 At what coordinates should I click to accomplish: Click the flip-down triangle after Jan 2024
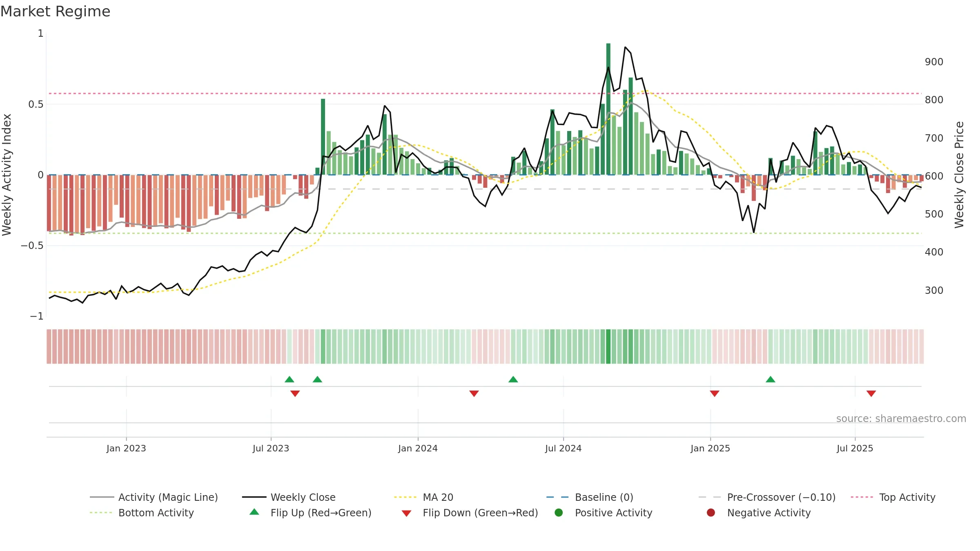474,393
